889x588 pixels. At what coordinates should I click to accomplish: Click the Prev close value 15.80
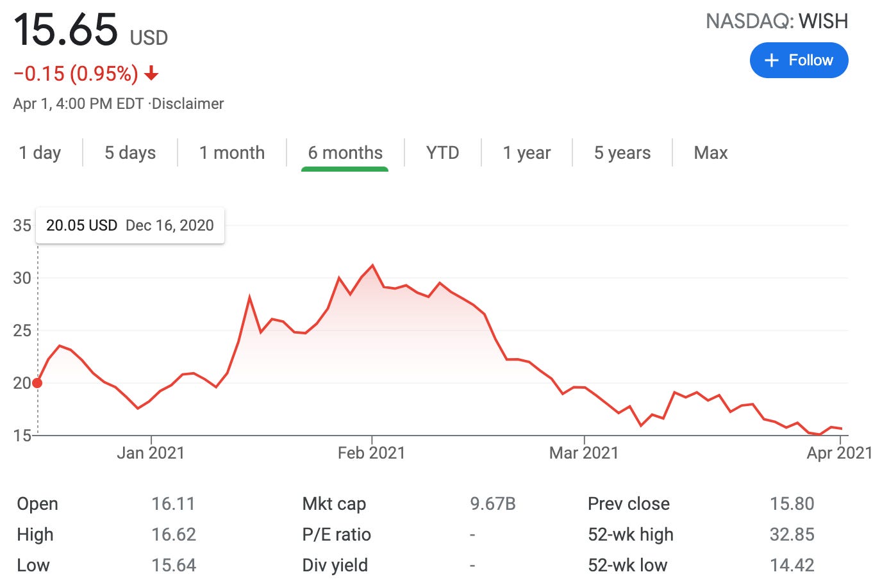coord(792,503)
